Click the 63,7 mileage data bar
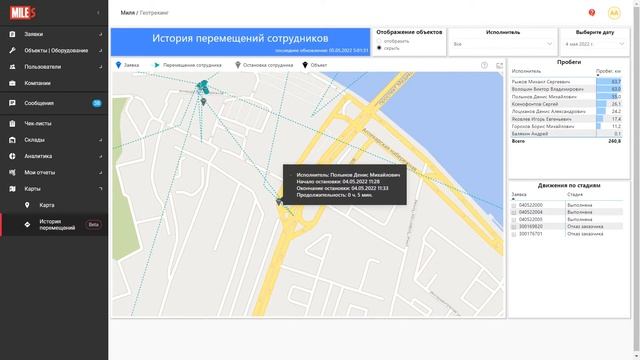640x360 pixels. coord(609,82)
